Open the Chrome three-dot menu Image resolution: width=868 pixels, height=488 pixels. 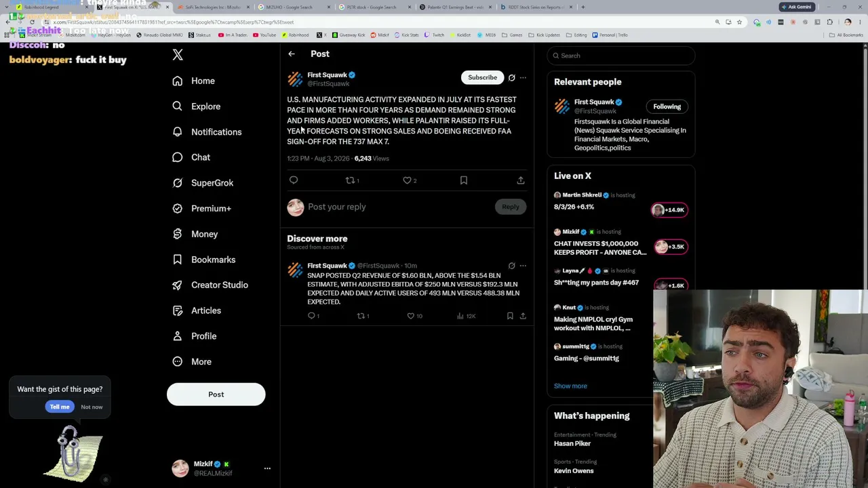click(859, 22)
